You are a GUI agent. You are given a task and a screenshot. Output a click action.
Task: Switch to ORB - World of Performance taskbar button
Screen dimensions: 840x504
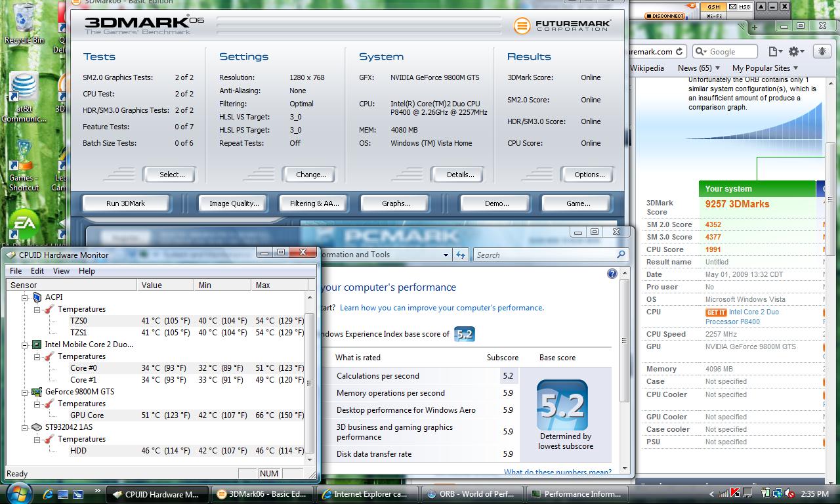tap(472, 494)
